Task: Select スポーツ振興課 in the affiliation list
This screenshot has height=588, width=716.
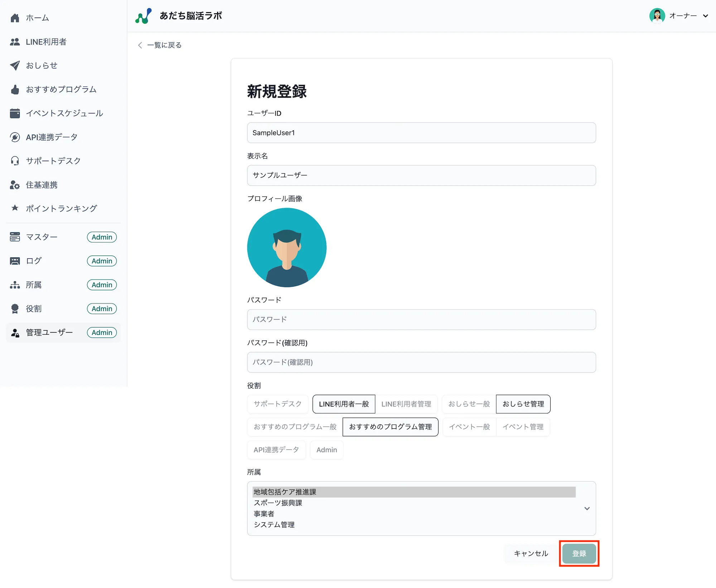Action: click(277, 503)
